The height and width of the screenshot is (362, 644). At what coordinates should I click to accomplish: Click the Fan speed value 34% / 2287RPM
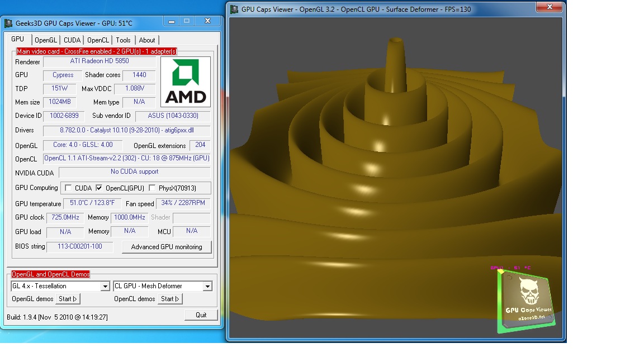[183, 203]
